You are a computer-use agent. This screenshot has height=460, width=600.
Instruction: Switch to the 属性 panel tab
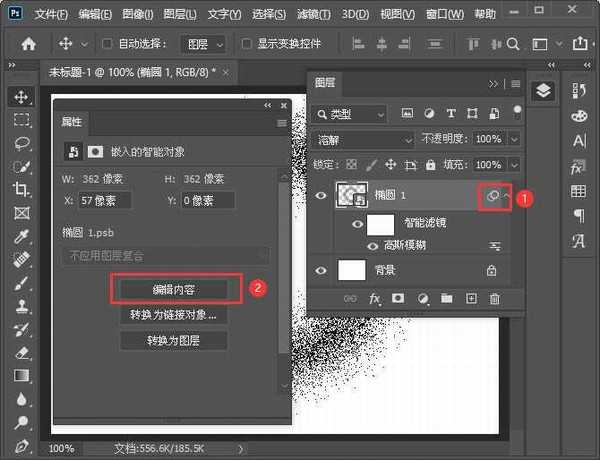72,122
